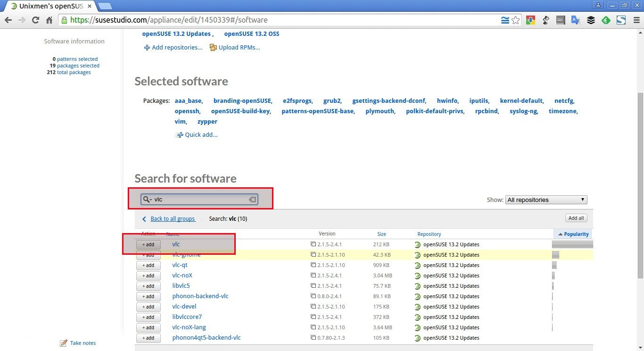The image size is (644, 351).
Task: Open openSUSE 13.2 Updates repository link
Action: 176,33
